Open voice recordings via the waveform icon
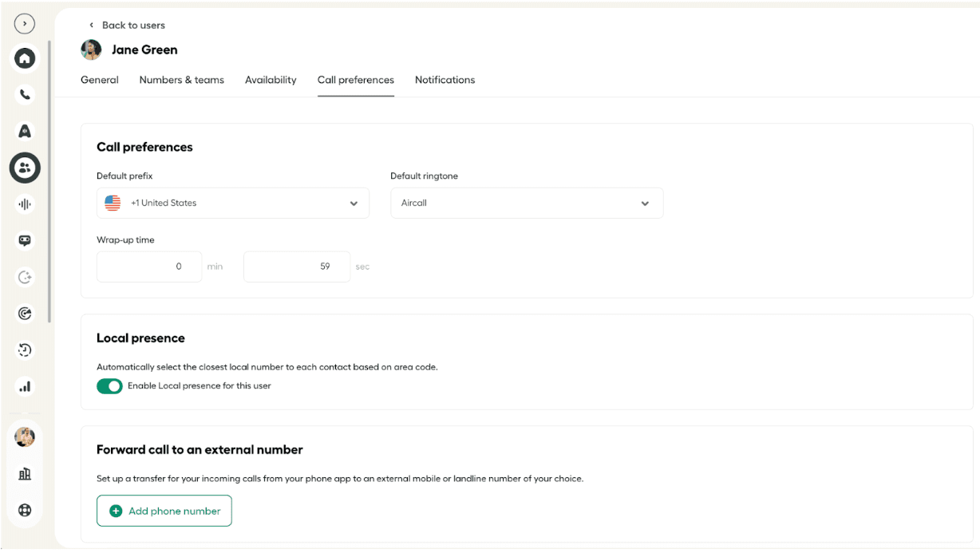The height and width of the screenshot is (557, 980). coord(24,203)
